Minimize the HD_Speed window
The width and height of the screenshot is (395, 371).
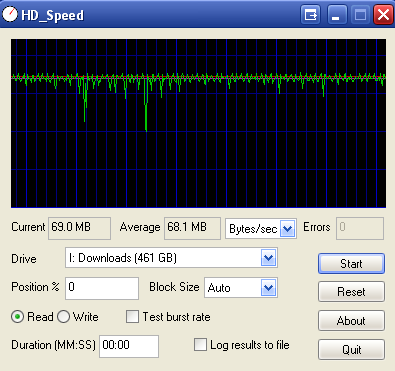pyautogui.click(x=336, y=15)
